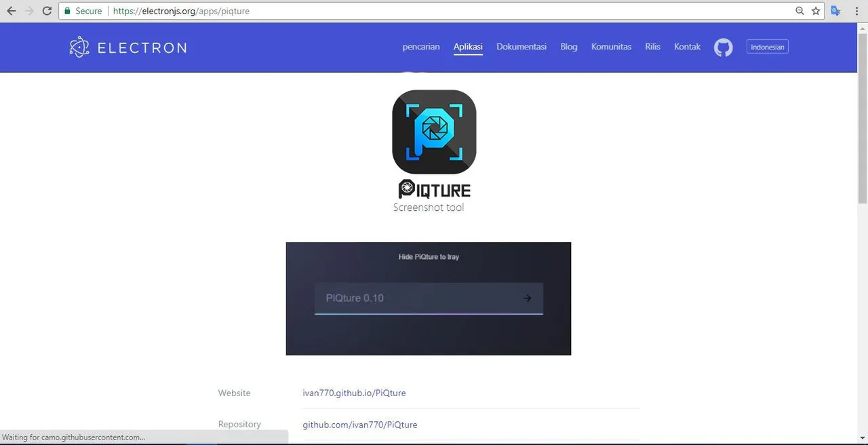Bookmark this page with the star icon
This screenshot has height=445, width=868.
816,11
